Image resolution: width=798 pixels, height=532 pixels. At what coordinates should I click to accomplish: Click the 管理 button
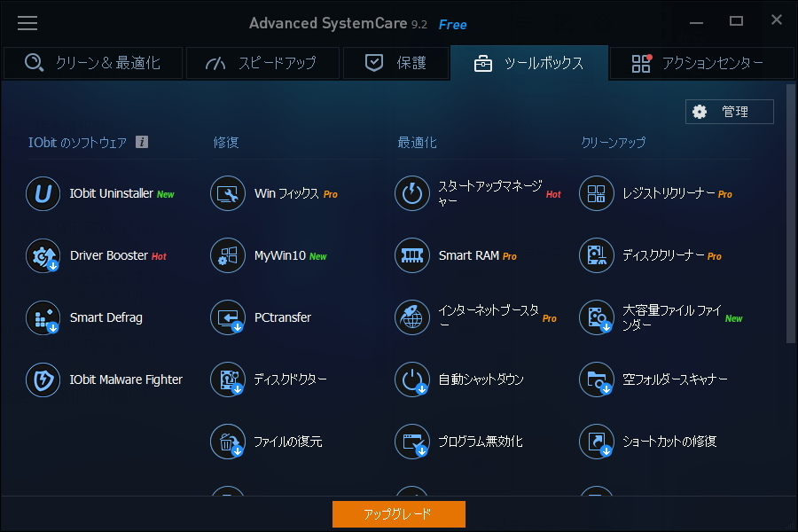pyautogui.click(x=730, y=112)
